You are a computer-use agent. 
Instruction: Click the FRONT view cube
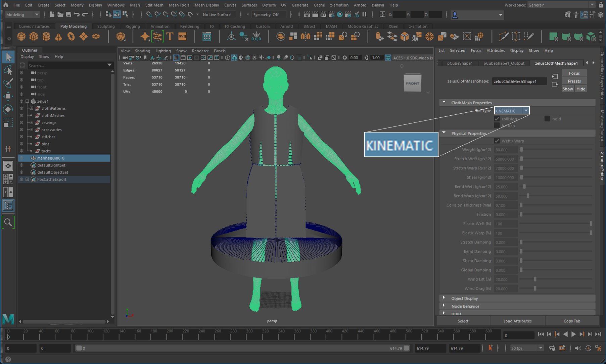point(412,83)
